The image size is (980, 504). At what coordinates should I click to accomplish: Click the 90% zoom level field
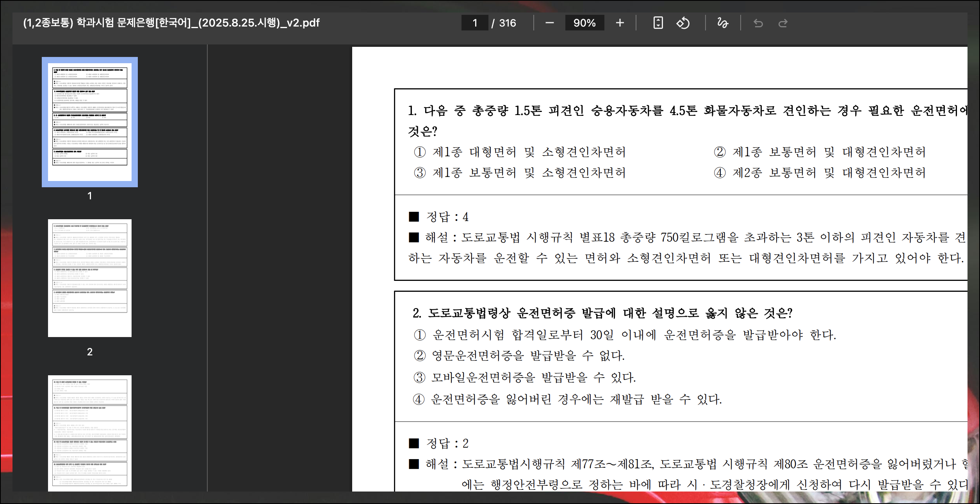click(x=584, y=23)
